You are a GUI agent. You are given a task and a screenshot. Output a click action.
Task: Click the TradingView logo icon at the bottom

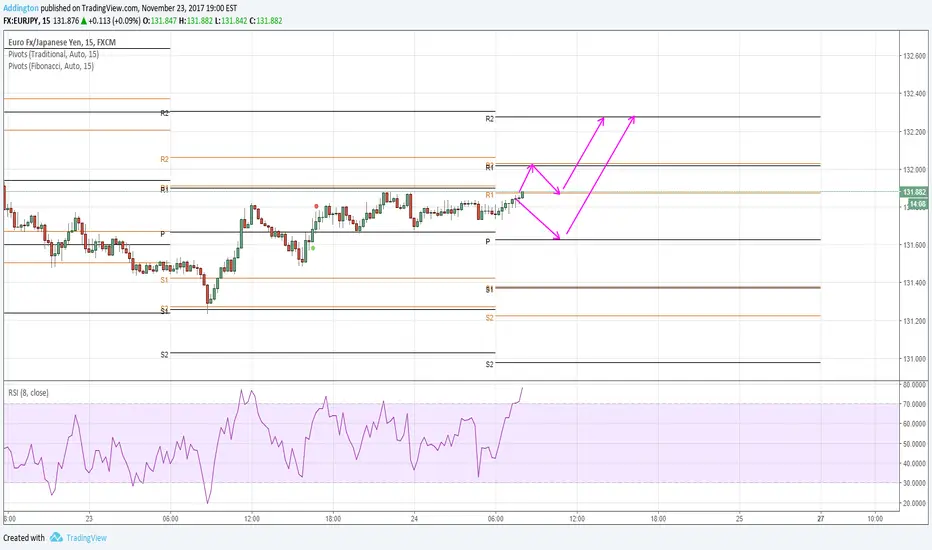(56, 538)
